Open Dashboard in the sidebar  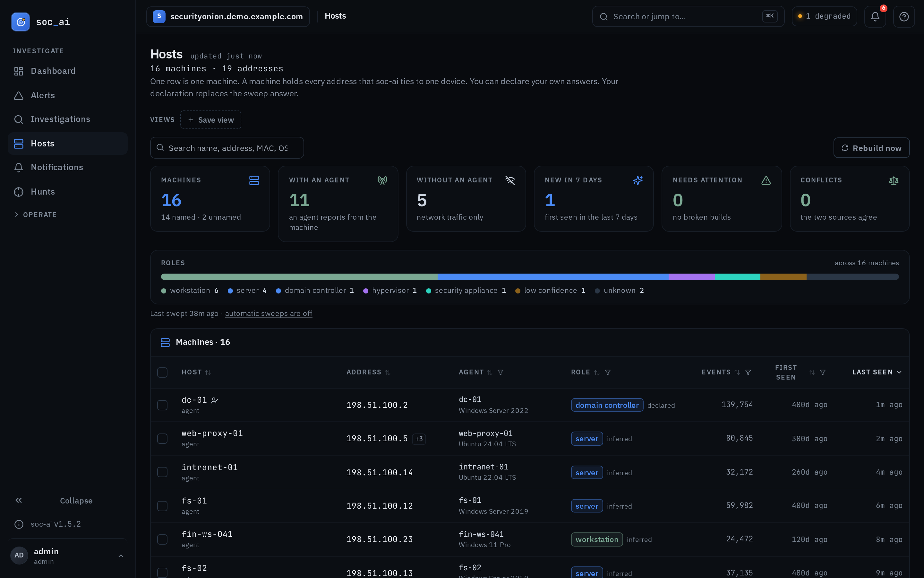tap(68, 71)
